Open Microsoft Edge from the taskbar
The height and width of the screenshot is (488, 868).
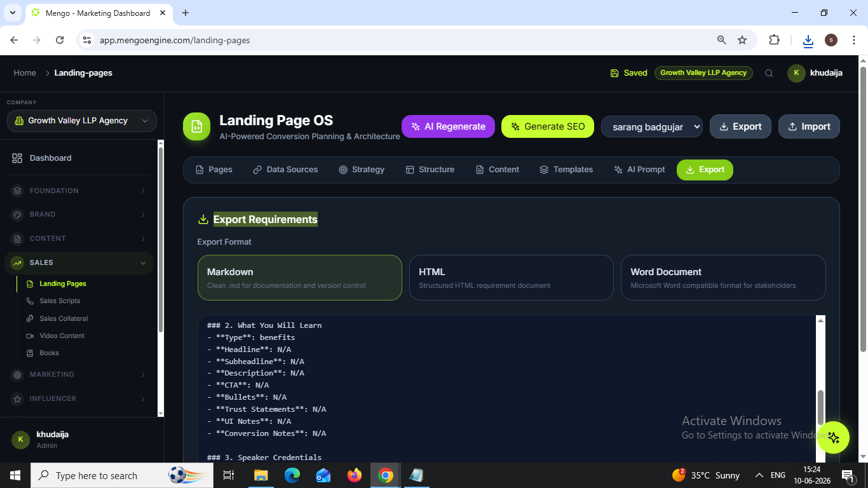(x=292, y=475)
